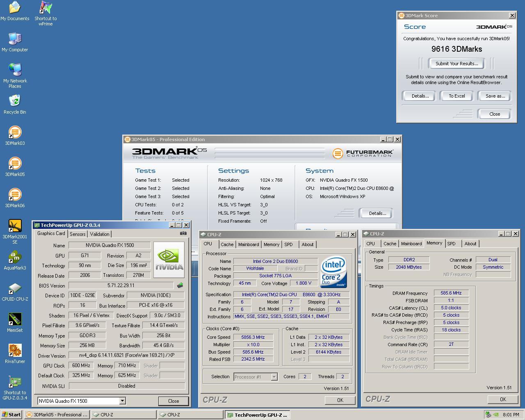Image resolution: width=525 pixels, height=420 pixels.
Task: Click BIOS save chip icon in GPU-Z
Action: click(x=180, y=285)
